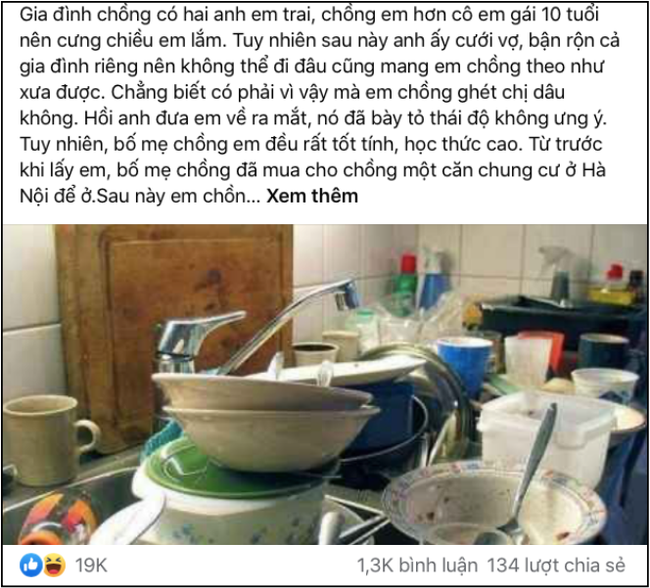Open the 1,3K bình luận comments
This screenshot has height=588, width=650.
(417, 565)
